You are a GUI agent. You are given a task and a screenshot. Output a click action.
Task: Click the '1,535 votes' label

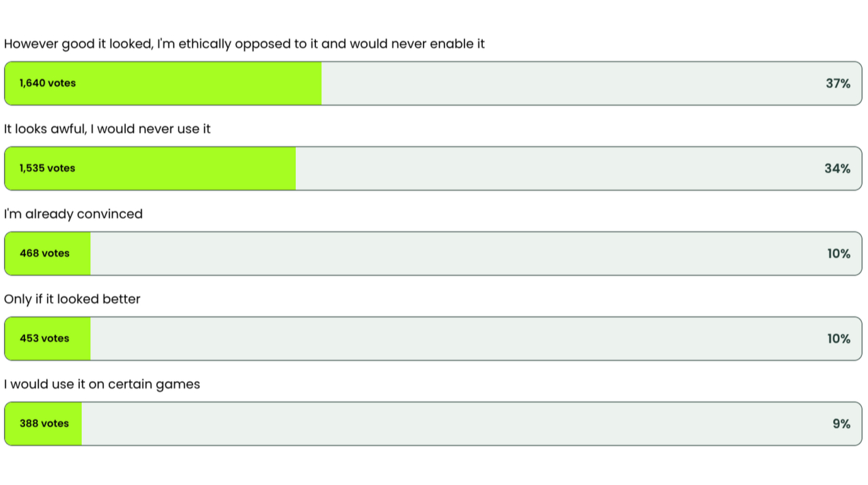[47, 168]
